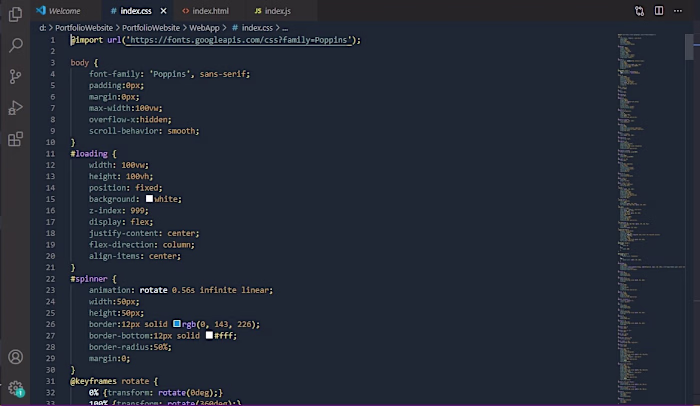Click 'position: fixed;' declaration

click(x=125, y=188)
